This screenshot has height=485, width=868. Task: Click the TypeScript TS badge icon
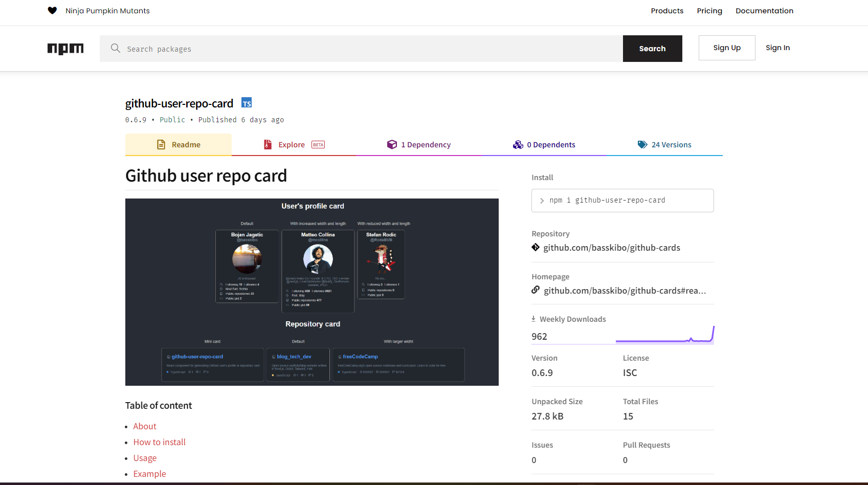pos(247,103)
